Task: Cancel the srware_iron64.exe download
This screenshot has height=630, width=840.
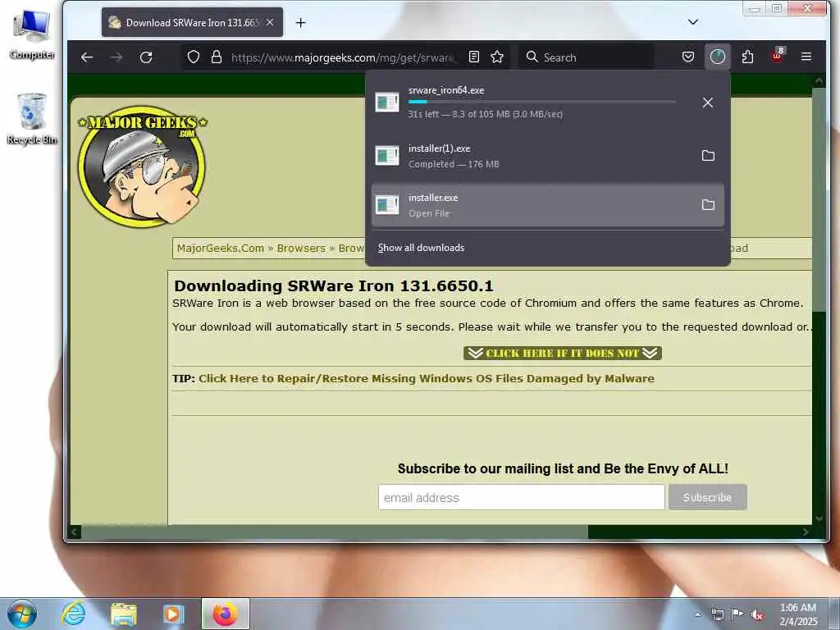Action: tap(708, 103)
